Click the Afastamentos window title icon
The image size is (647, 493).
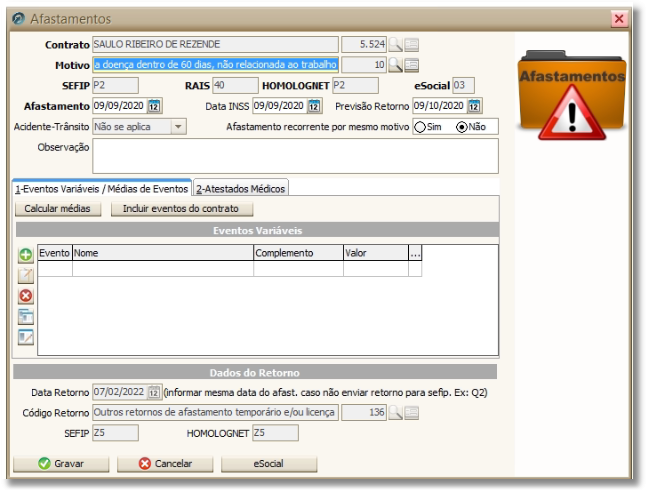point(18,19)
